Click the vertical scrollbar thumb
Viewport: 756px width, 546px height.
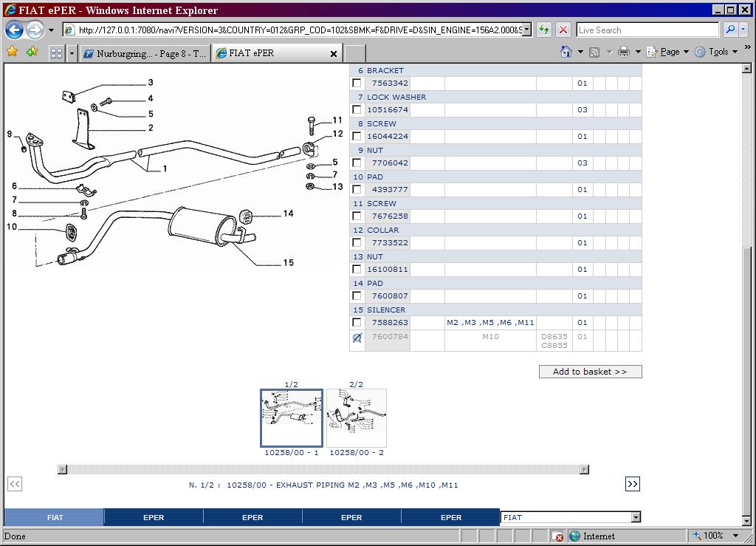[746, 381]
